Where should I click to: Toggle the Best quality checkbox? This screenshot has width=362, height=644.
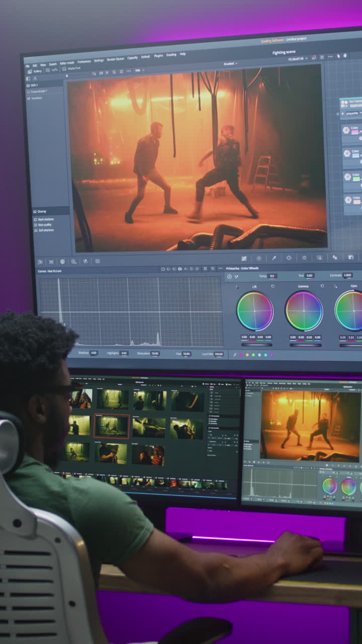click(35, 225)
